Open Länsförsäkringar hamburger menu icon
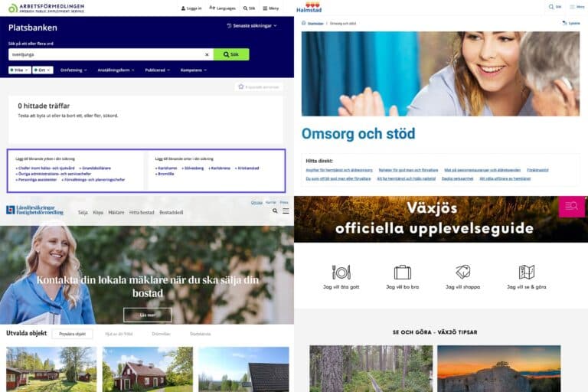Viewport: 588px width, 392px height. pos(286,211)
